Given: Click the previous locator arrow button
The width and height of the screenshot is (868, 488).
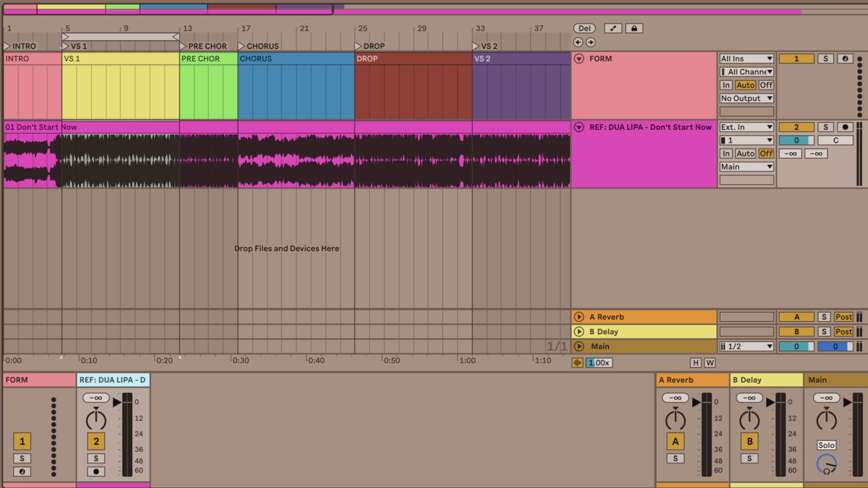Looking at the screenshot, I should point(578,42).
